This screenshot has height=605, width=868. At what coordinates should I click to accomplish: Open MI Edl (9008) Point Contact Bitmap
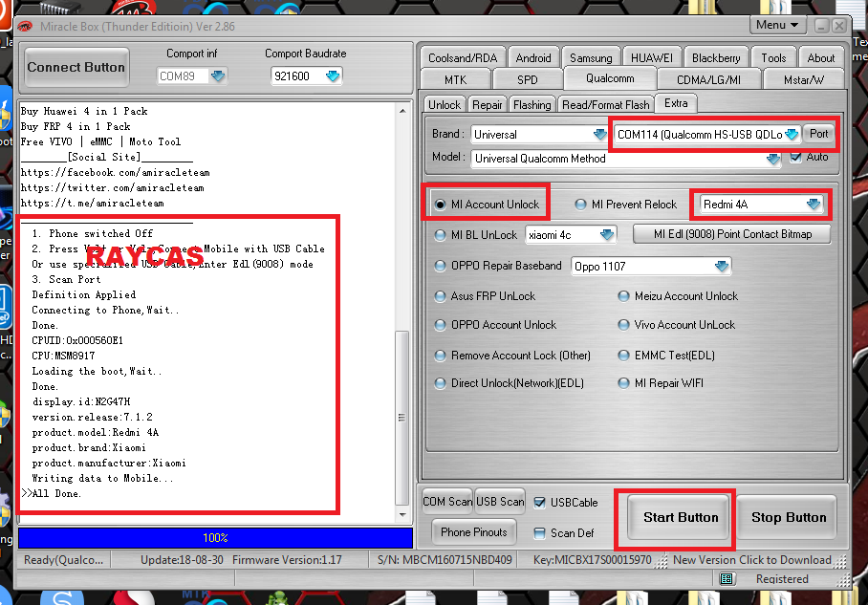pyautogui.click(x=732, y=234)
